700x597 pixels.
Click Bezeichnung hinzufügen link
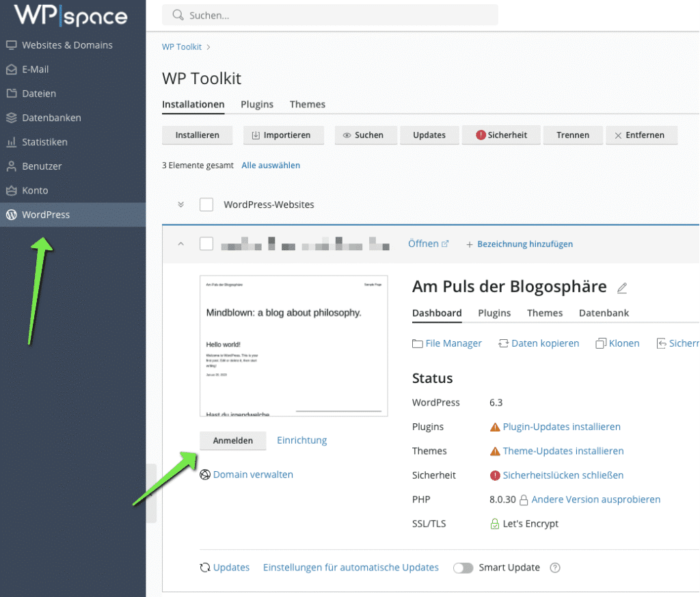pos(525,244)
